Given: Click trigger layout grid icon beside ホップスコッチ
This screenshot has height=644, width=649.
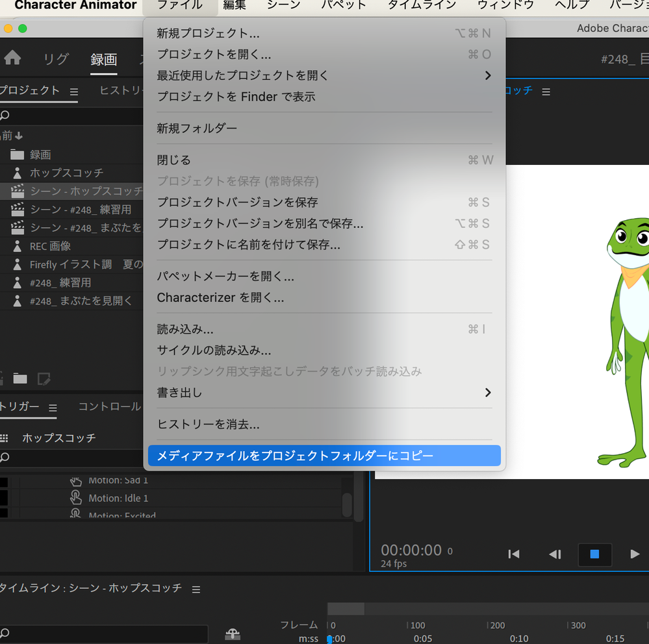Looking at the screenshot, I should pos(4,438).
